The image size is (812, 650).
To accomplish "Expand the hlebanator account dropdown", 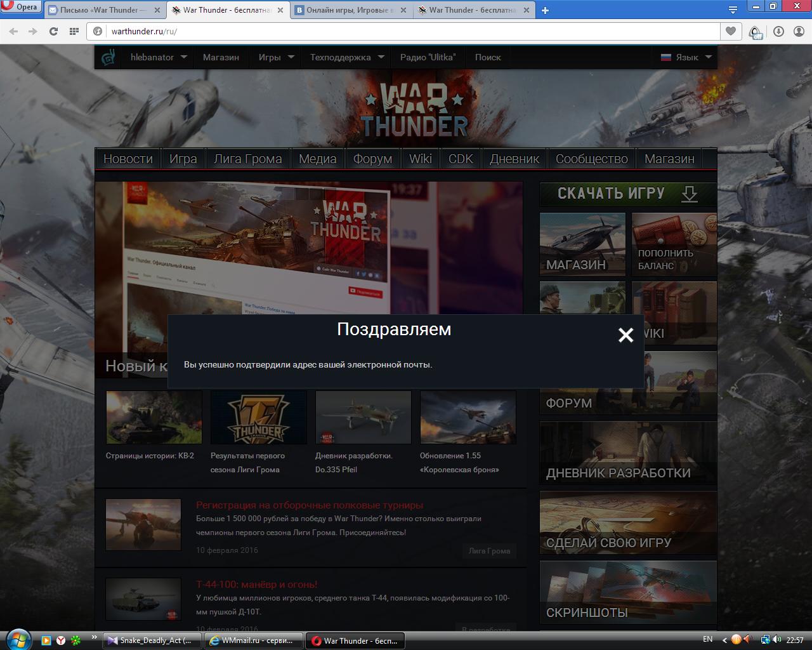I will coord(159,57).
